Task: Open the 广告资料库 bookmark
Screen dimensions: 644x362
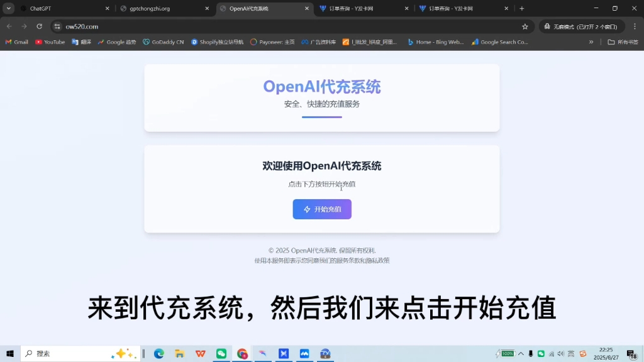Action: (319, 42)
